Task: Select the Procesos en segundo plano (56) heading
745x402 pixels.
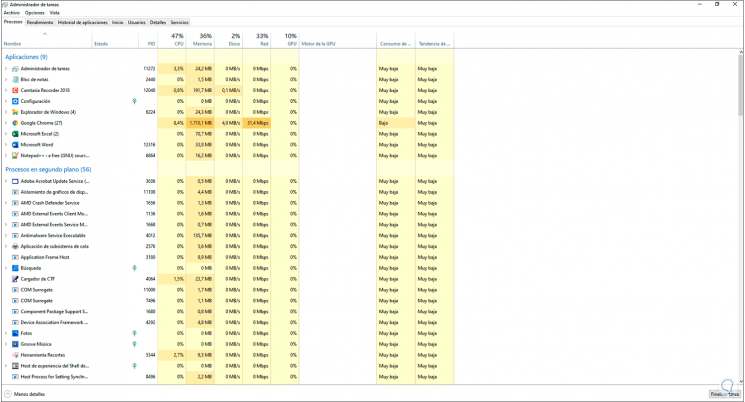Action: pyautogui.click(x=48, y=170)
